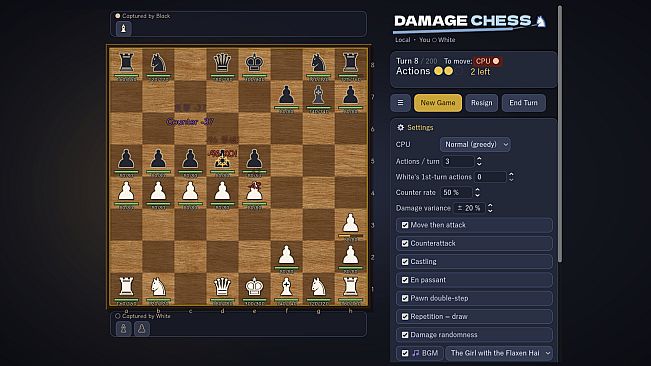The image size is (651, 366).
Task: Select the white pawn on a4
Action: point(126,192)
